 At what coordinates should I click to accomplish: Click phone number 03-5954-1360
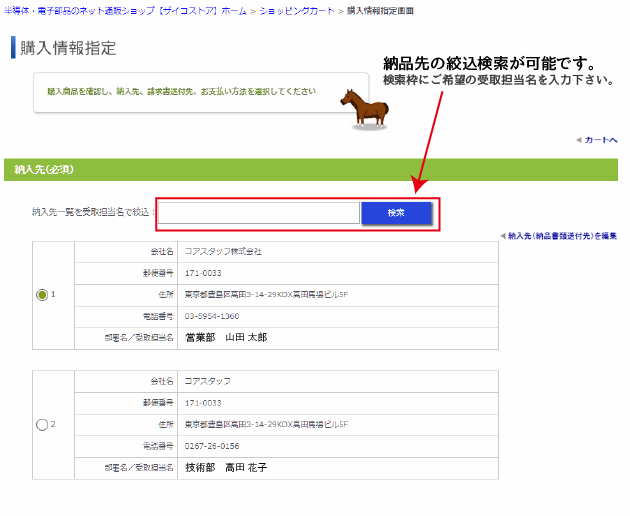211,316
